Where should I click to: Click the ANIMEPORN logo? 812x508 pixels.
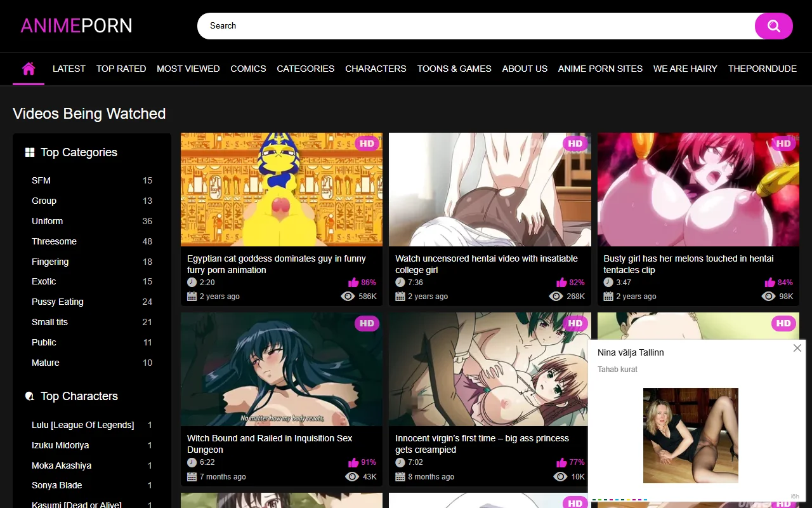75,25
